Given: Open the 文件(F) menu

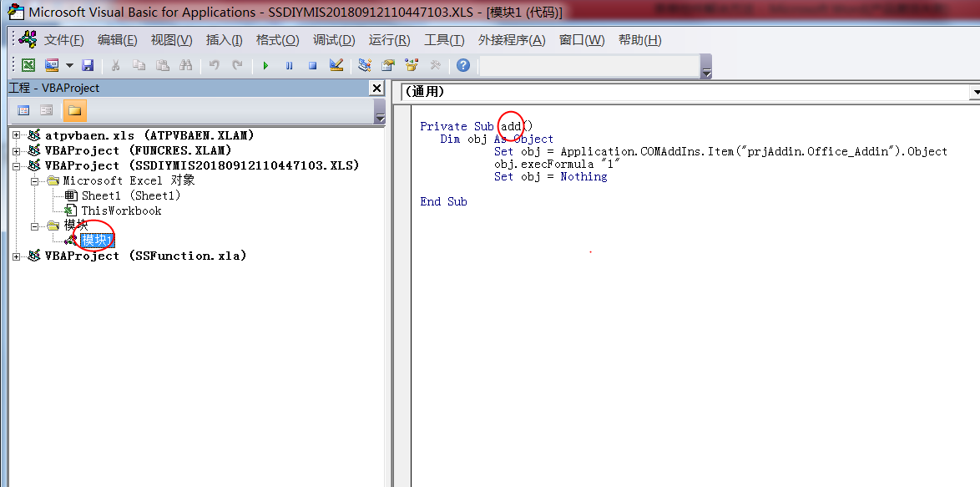Looking at the screenshot, I should pyautogui.click(x=63, y=40).
